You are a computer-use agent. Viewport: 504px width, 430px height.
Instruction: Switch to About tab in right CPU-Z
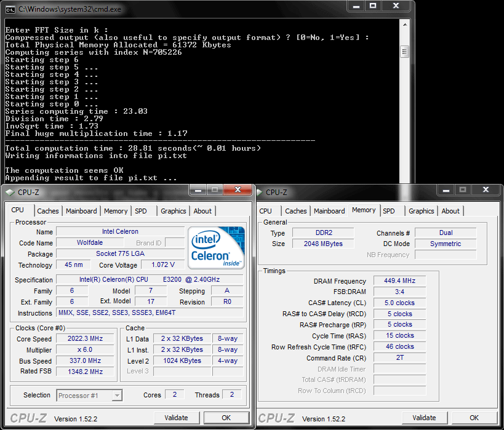point(450,211)
